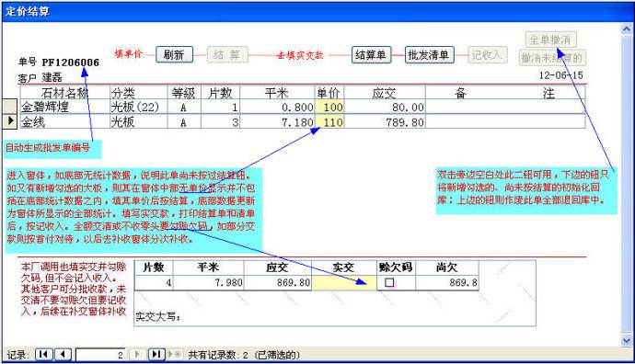Click scrollbar down arrow
The image size is (635, 364).
tap(627, 340)
